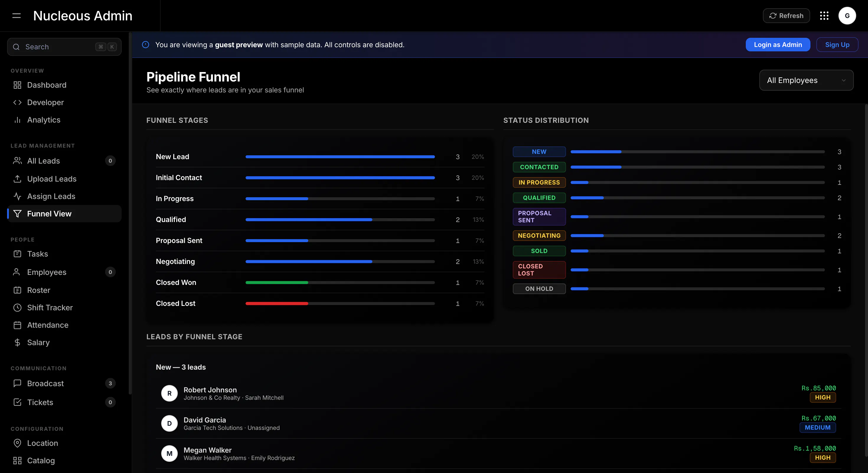Click the Developer code-brackets icon
The width and height of the screenshot is (868, 473).
[17, 102]
